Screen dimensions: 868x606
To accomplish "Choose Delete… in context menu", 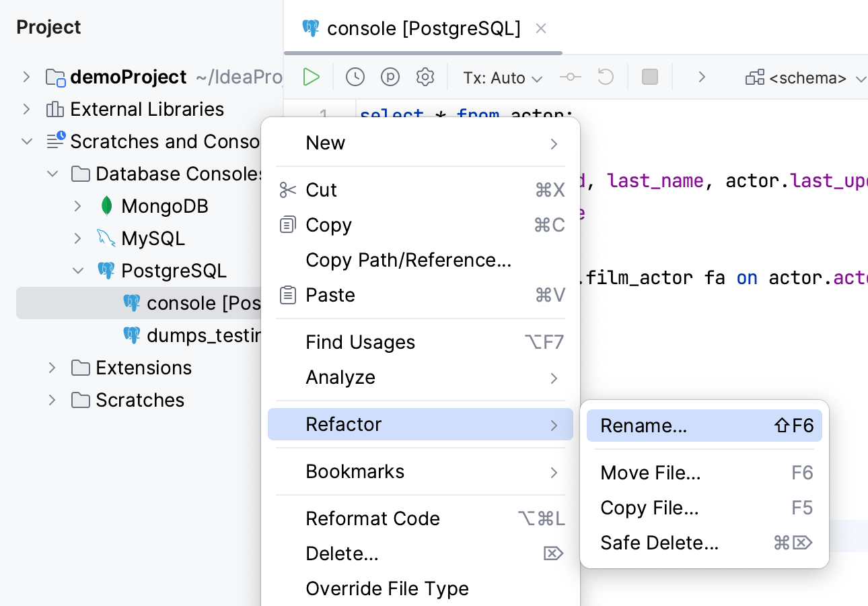I will pyautogui.click(x=421, y=553).
